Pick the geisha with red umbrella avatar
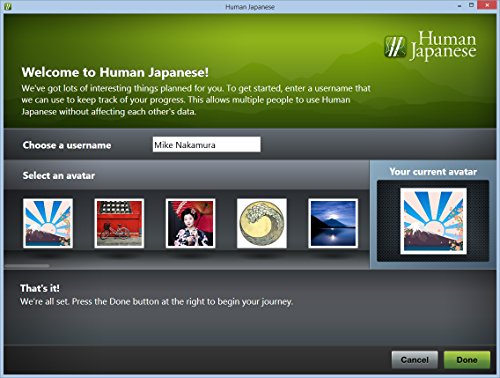The width and height of the screenshot is (500, 378). (x=191, y=223)
